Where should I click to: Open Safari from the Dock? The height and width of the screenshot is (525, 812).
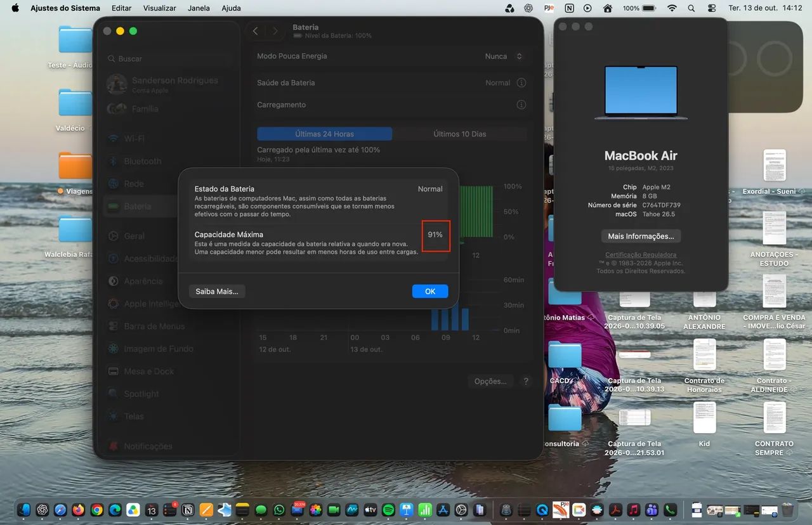[60, 510]
